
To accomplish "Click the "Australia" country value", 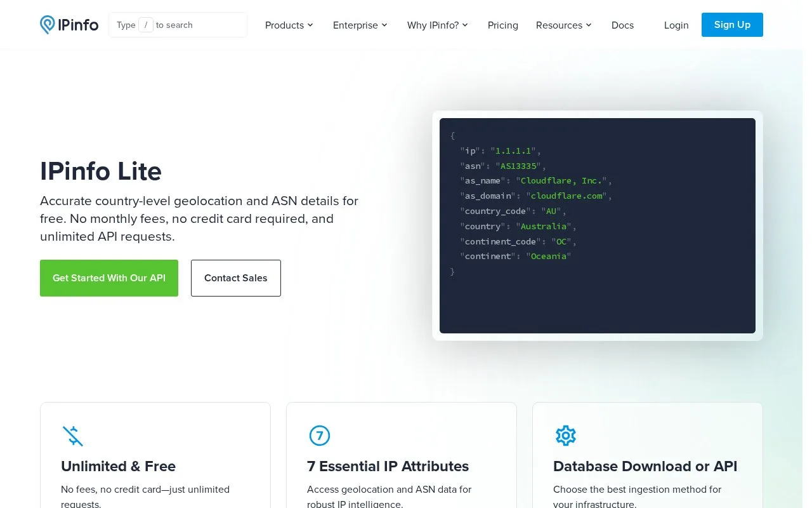I will click(x=543, y=226).
